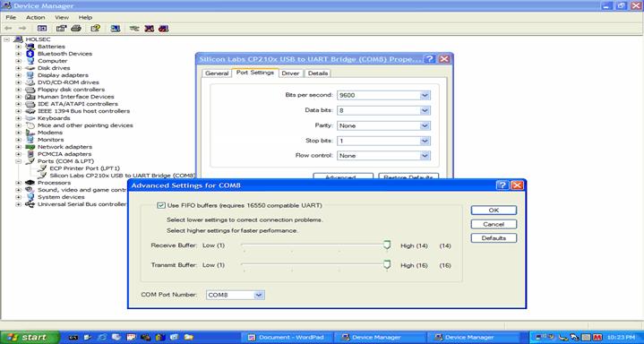Screen dimensions: 644x344
Task: Open the File menu
Action: (11, 17)
